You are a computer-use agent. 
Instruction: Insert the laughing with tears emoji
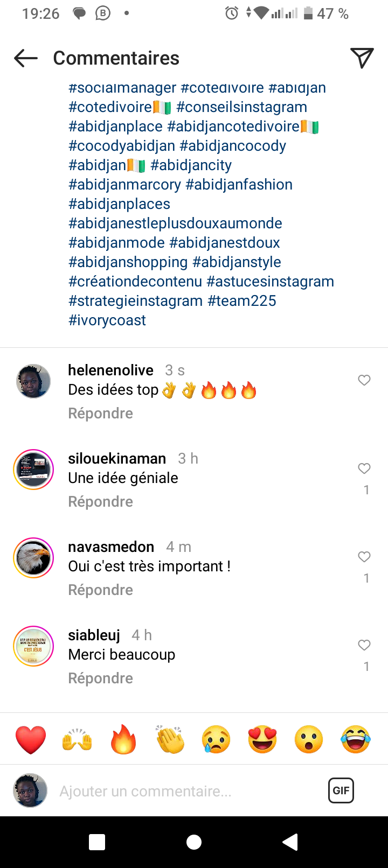[x=356, y=739]
